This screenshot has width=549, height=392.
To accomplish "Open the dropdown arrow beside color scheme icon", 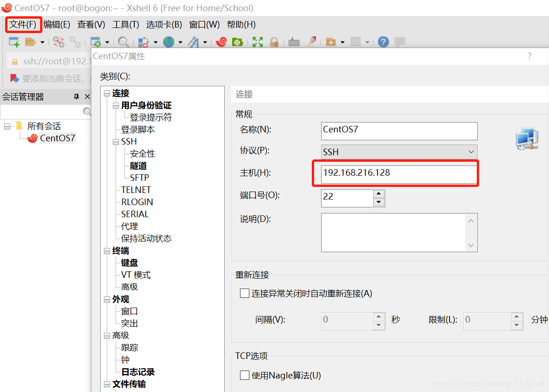I will 156,42.
